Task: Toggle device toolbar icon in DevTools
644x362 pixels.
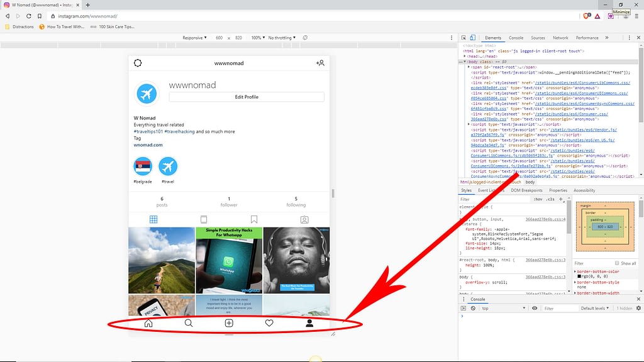Action: pos(473,38)
